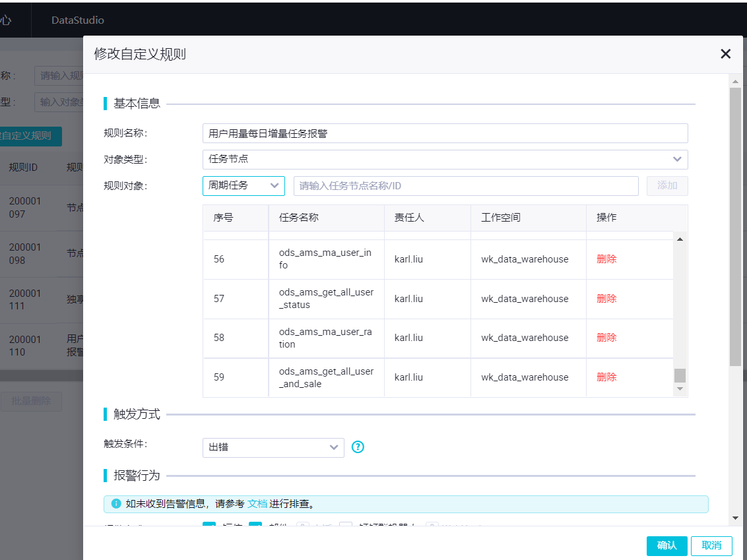Image resolution: width=747 pixels, height=560 pixels.
Task: Click the dialog scrollbar's bottom arrow
Action: pyautogui.click(x=735, y=518)
